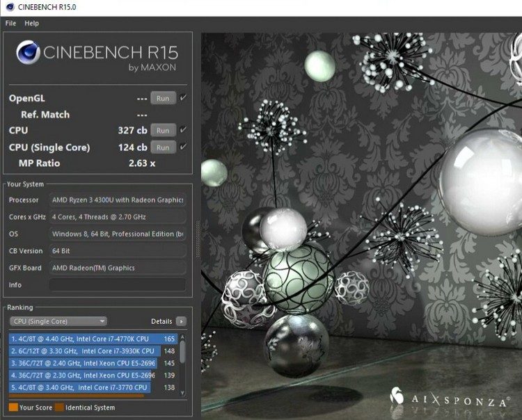Click the Cinema 4D sphere logo
This screenshot has width=522, height=420.
coord(28,53)
